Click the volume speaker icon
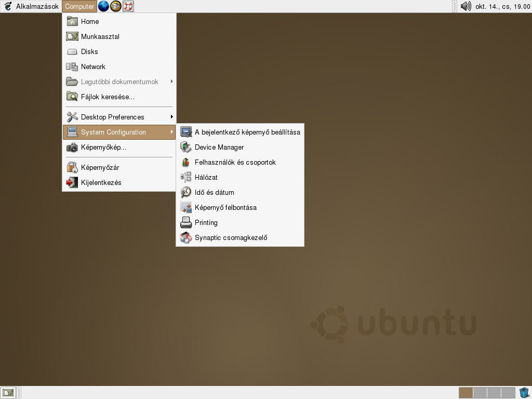532x399 pixels. (466, 6)
